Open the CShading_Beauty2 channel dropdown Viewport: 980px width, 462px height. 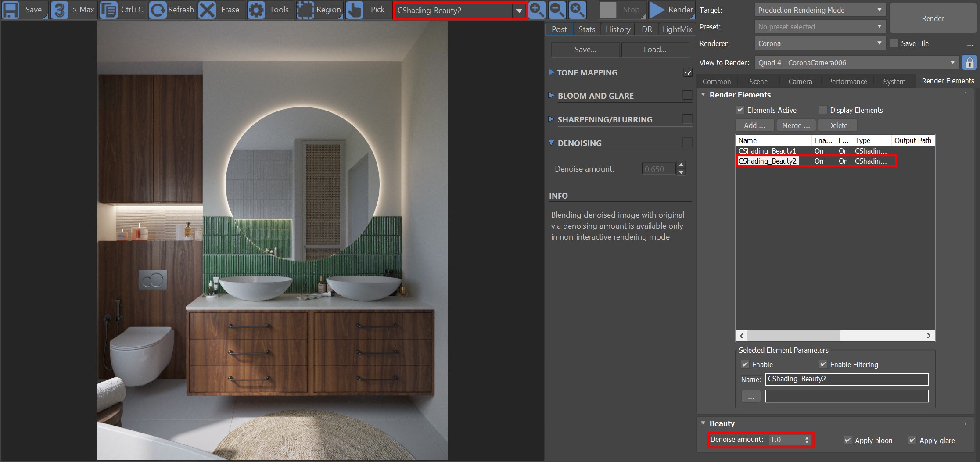coord(519,11)
